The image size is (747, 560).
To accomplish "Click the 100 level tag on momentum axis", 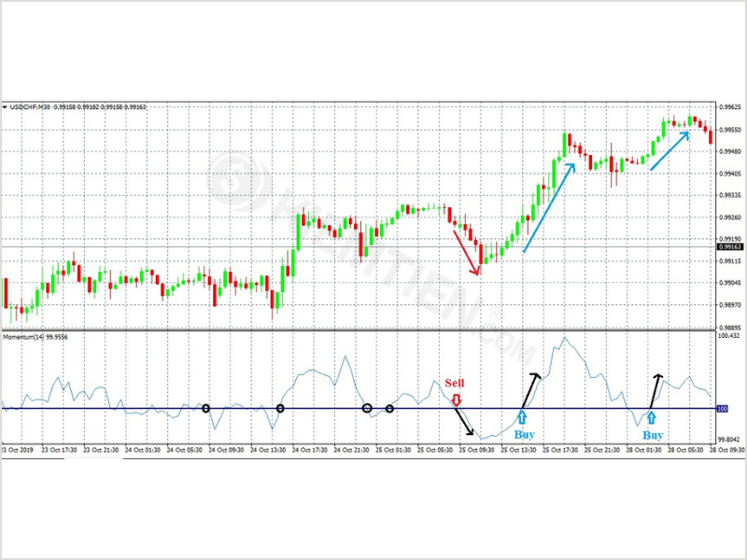I will point(721,409).
